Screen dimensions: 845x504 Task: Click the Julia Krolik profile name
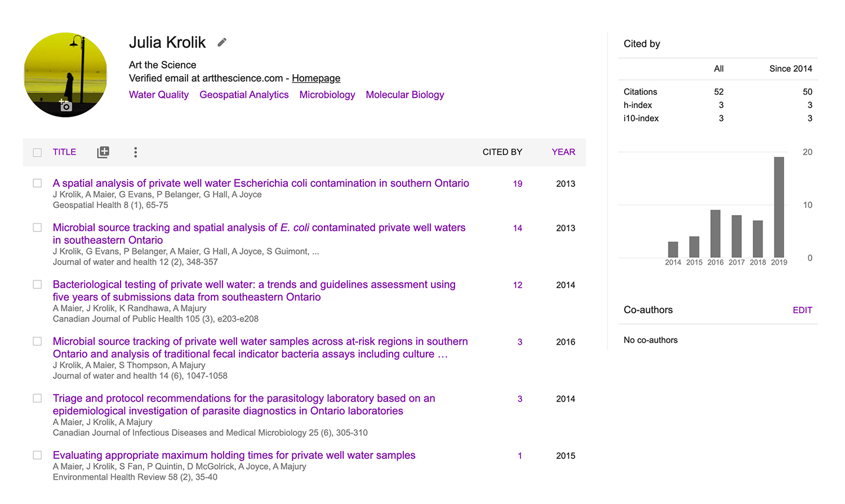(167, 42)
